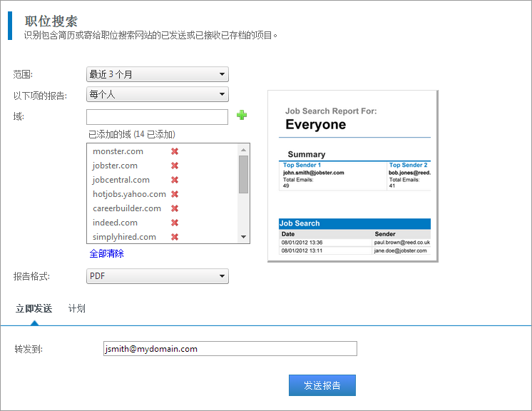
Task: Click the 转发到 email address field
Action: pyautogui.click(x=230, y=349)
